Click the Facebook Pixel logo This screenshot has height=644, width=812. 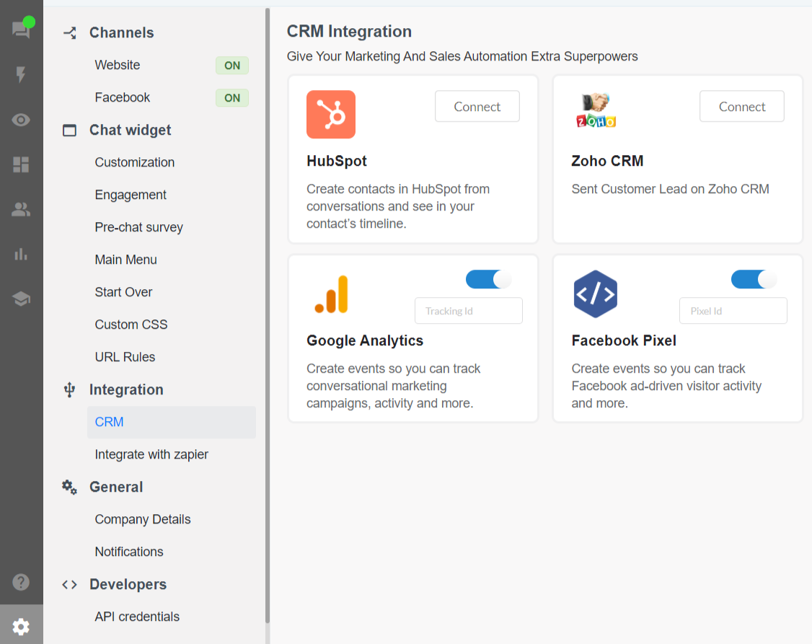pos(596,294)
